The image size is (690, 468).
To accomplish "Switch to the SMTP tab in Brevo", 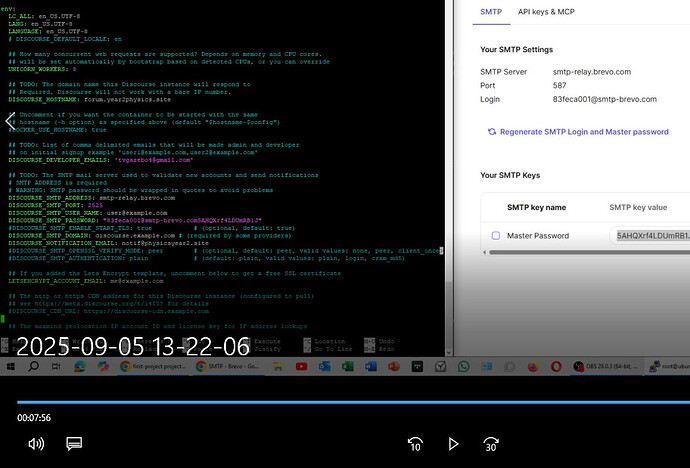I will pos(491,12).
